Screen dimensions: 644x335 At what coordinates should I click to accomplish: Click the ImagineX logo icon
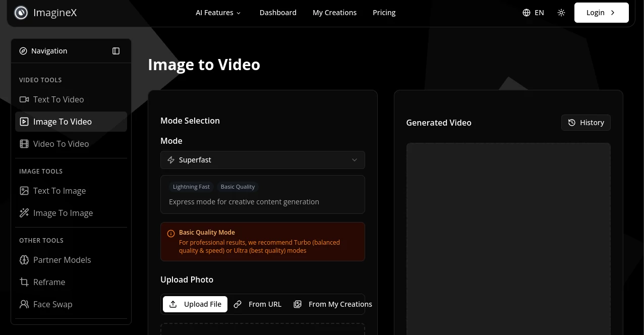click(x=21, y=12)
